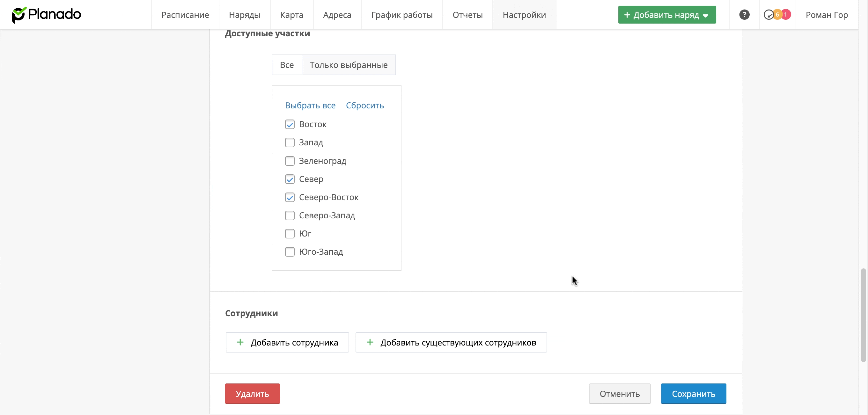Open the Расписание tab
The image size is (868, 415).
[185, 15]
